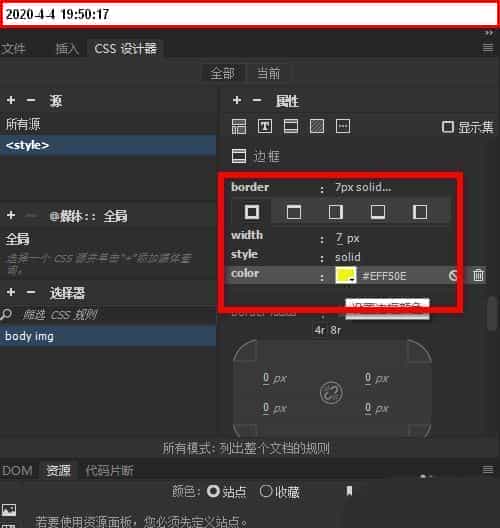
Task: Select the Text category icon
Action: point(265,127)
